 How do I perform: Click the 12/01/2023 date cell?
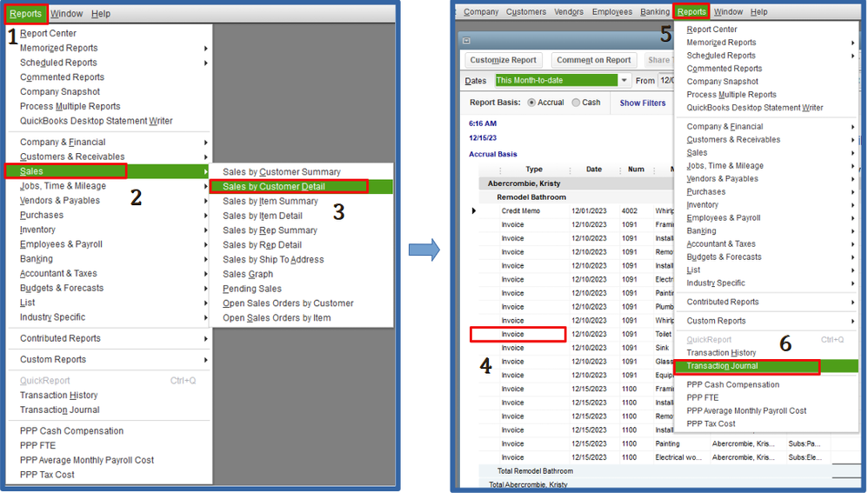(x=589, y=210)
